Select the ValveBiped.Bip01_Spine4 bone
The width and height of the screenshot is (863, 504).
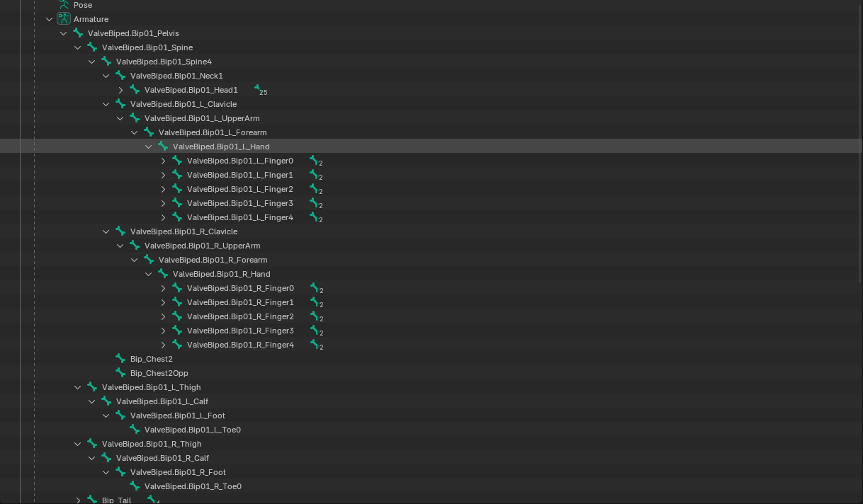164,62
